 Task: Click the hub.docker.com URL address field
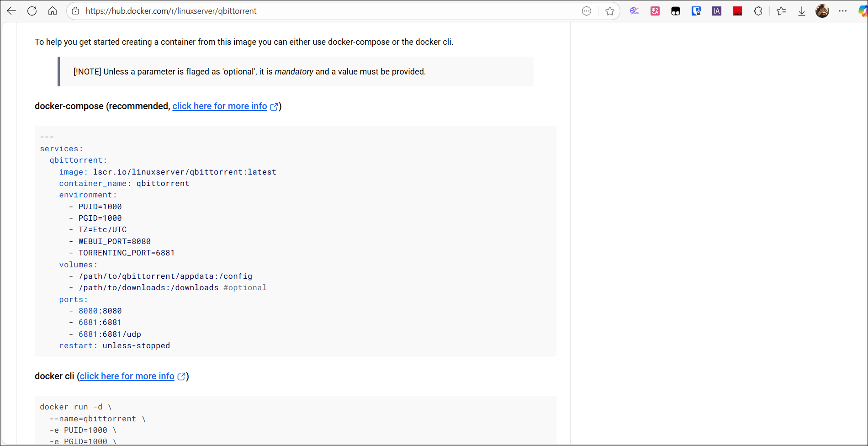[320, 11]
